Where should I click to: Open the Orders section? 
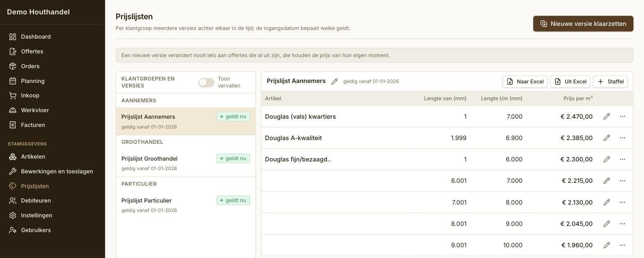point(52,66)
